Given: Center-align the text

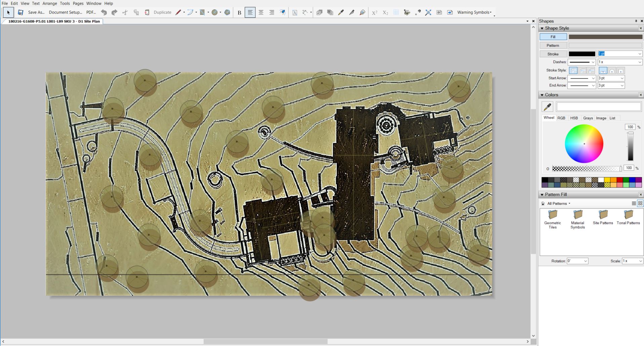Looking at the screenshot, I should coord(261,12).
